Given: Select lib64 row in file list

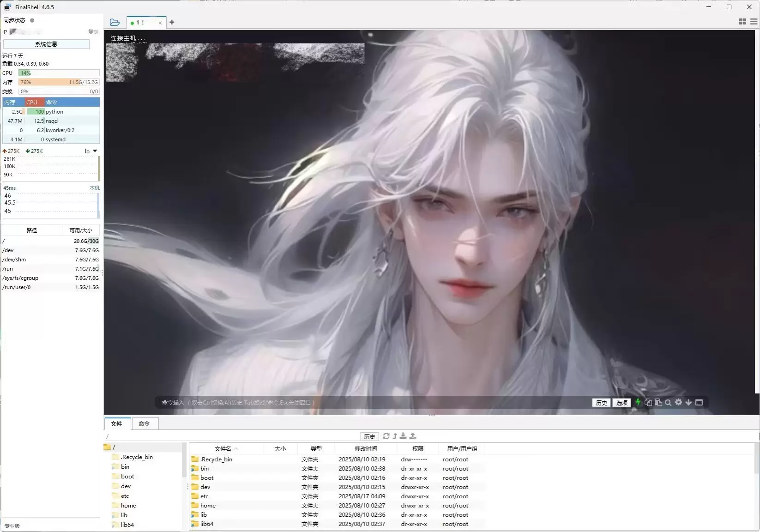Looking at the screenshot, I should (x=337, y=524).
